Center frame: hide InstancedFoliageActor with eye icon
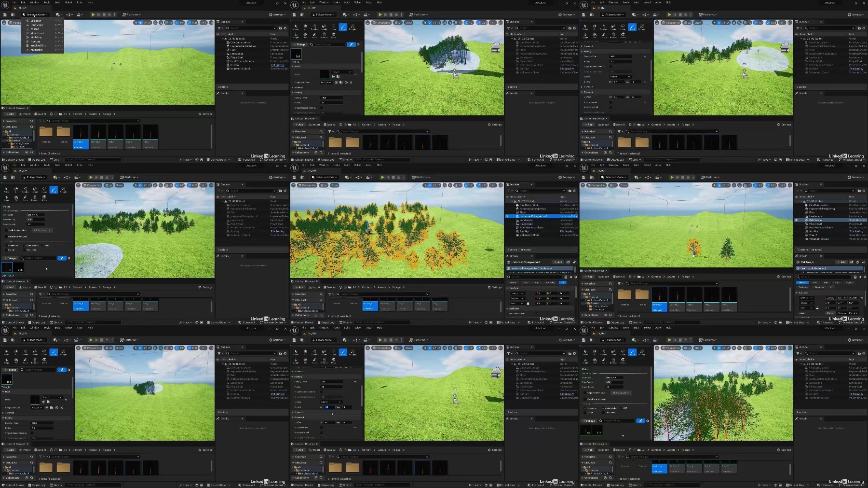Image resolution: width=868 pixels, height=488 pixels. click(507, 216)
